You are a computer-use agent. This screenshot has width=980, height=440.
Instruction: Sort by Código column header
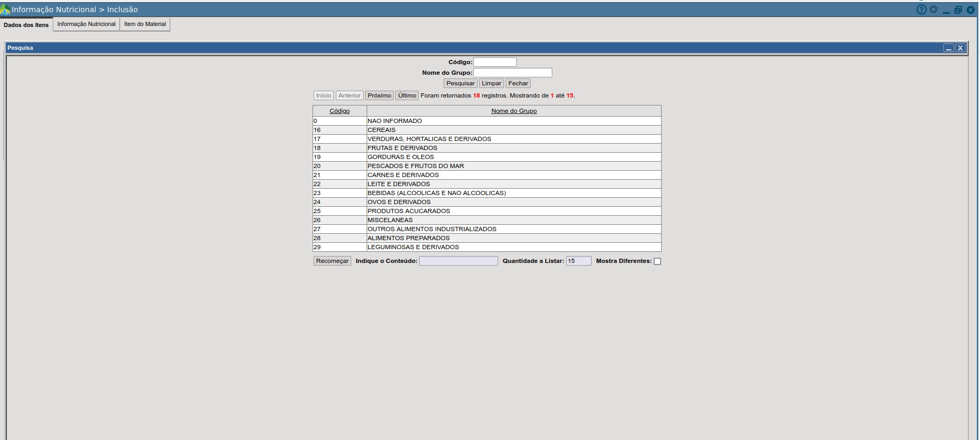(340, 111)
